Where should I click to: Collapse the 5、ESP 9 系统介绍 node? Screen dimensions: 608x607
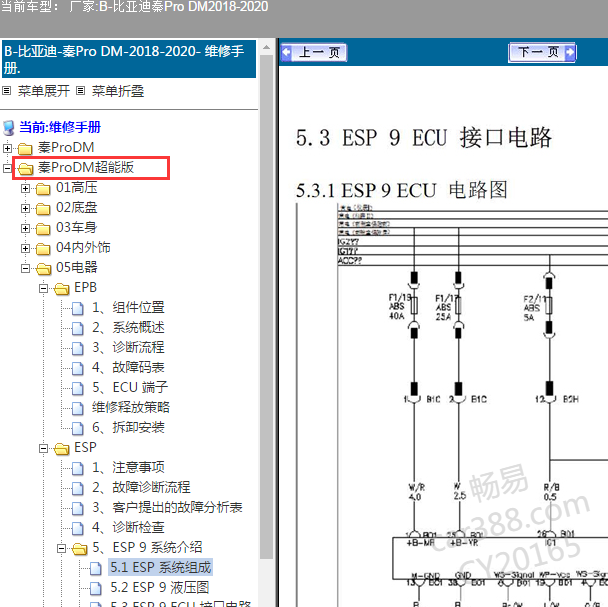click(x=61, y=548)
